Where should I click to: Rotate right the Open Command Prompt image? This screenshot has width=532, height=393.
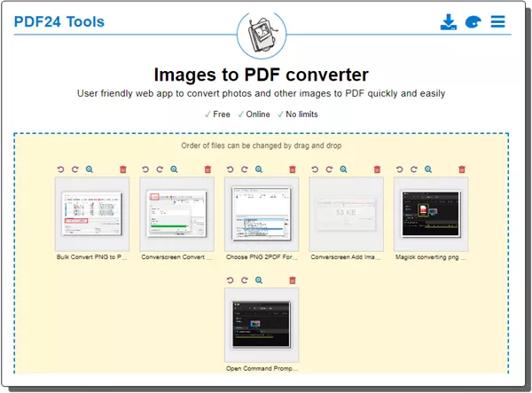click(x=245, y=280)
